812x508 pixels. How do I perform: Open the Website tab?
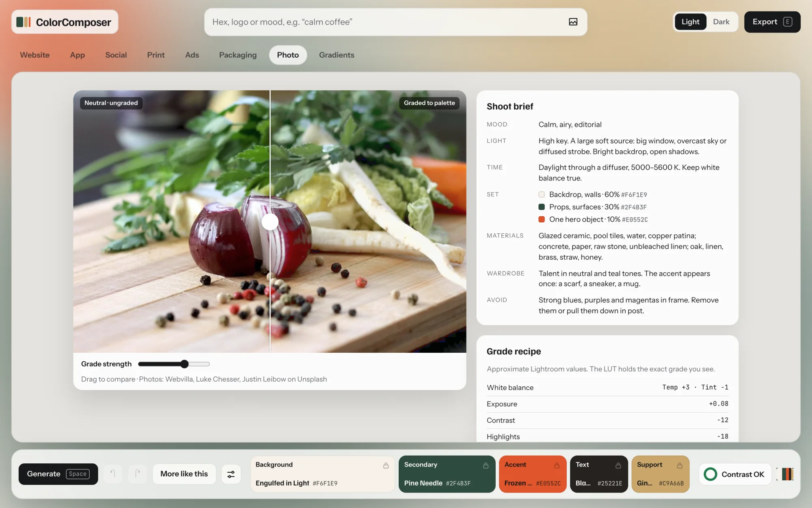click(35, 55)
